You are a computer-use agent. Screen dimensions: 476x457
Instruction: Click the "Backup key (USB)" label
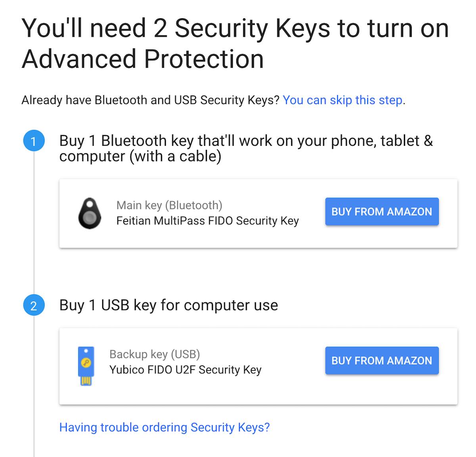pos(154,354)
